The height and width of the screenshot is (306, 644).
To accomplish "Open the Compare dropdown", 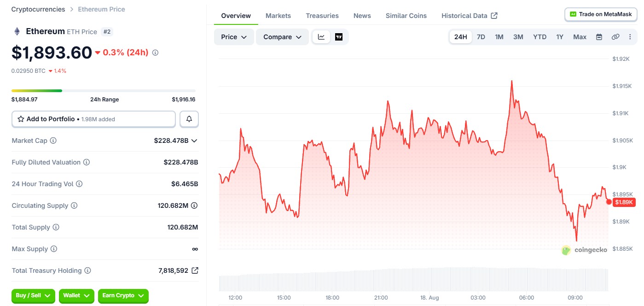I will click(x=282, y=37).
